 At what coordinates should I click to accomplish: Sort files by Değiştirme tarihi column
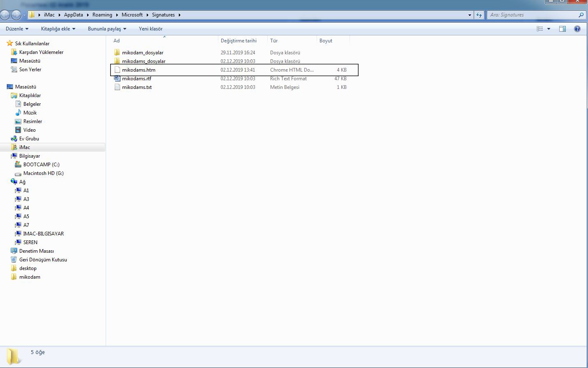point(238,41)
